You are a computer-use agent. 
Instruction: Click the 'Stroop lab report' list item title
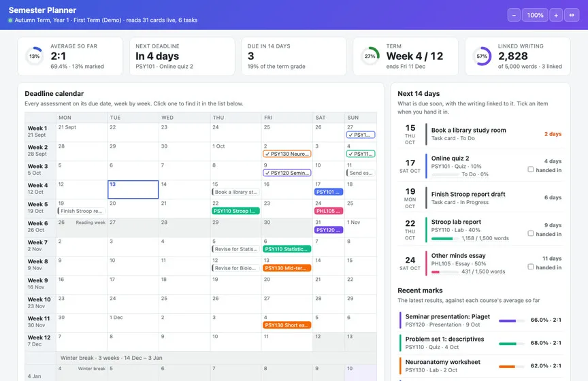click(x=456, y=222)
